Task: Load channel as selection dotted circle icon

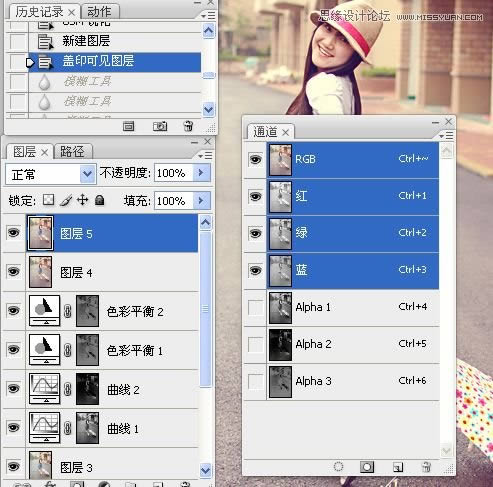Action: coord(338,467)
